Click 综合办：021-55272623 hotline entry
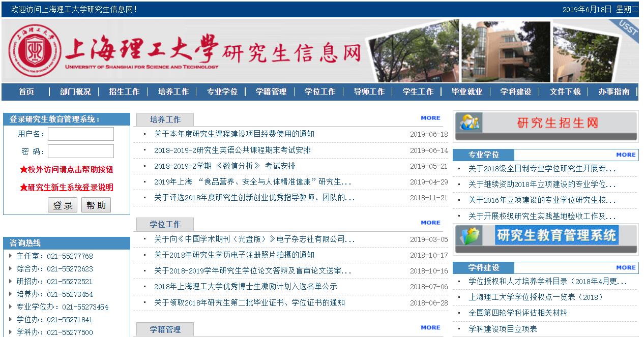 pos(54,269)
